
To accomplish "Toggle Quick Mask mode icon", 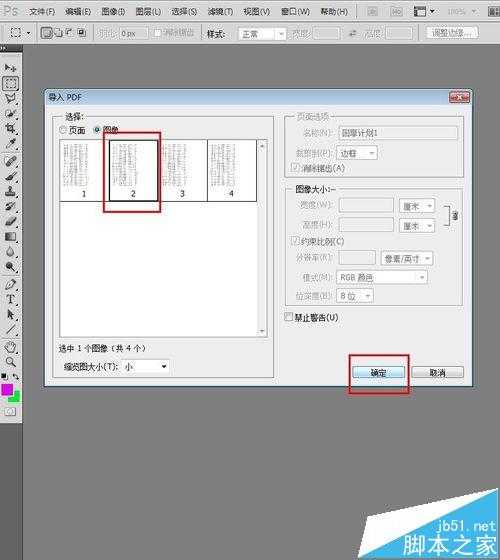I will point(10,412).
